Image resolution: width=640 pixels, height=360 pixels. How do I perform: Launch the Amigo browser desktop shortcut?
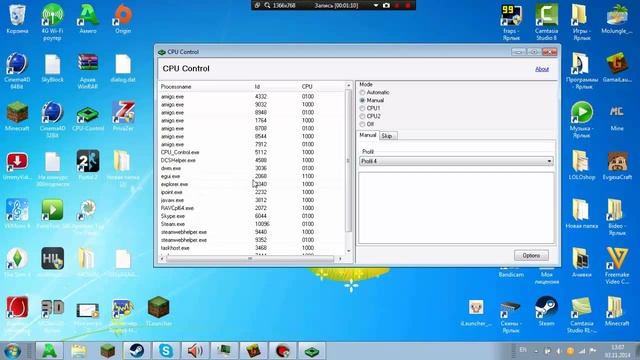(x=88, y=19)
